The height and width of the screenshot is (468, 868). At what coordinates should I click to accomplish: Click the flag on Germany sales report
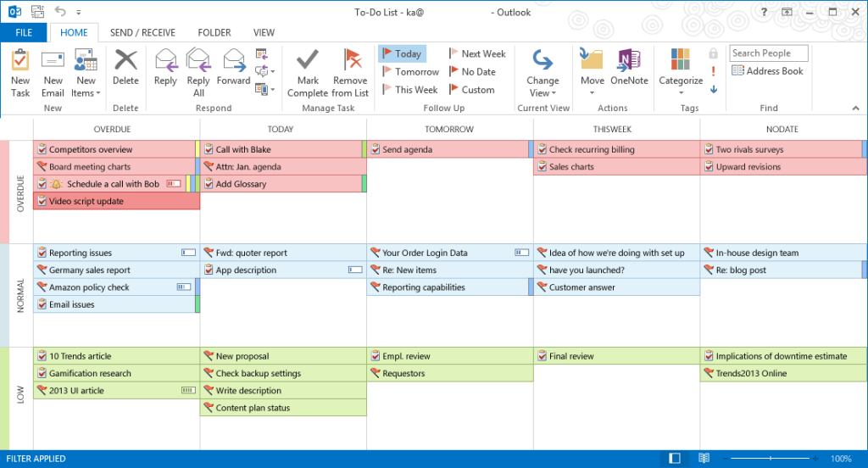coord(42,270)
